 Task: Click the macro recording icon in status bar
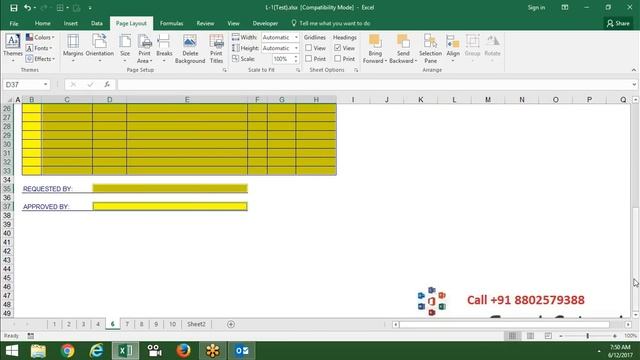coord(31,336)
